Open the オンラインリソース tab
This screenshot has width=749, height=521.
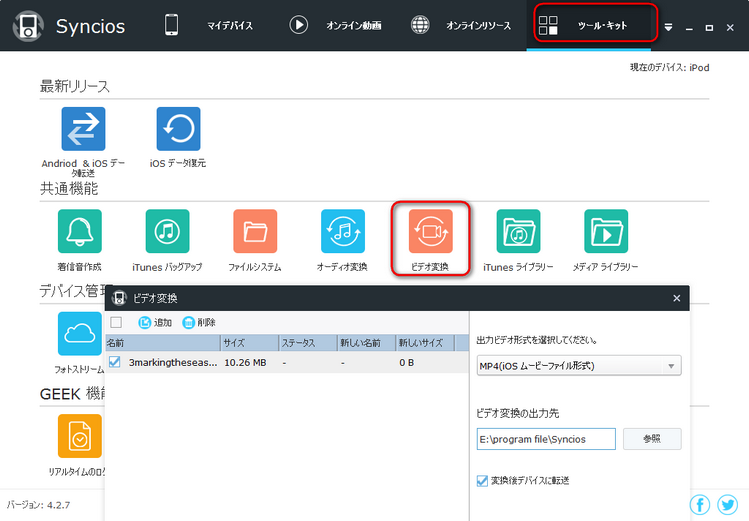478,26
